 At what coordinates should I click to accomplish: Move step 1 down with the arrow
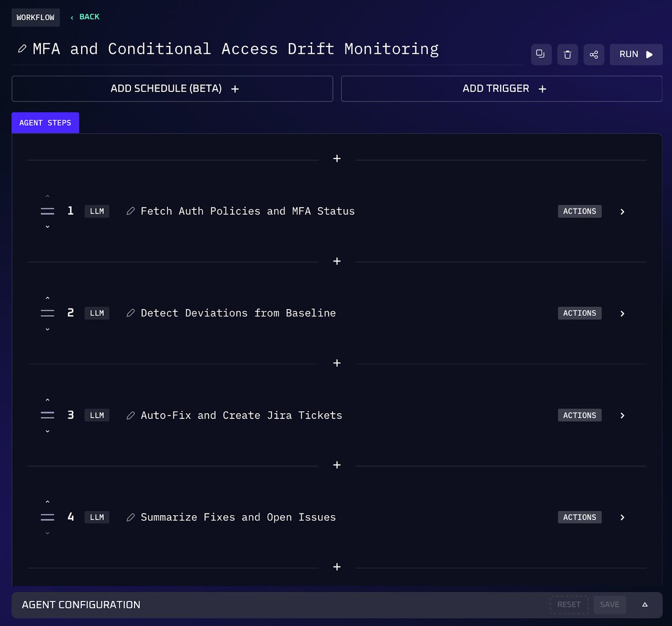48,227
